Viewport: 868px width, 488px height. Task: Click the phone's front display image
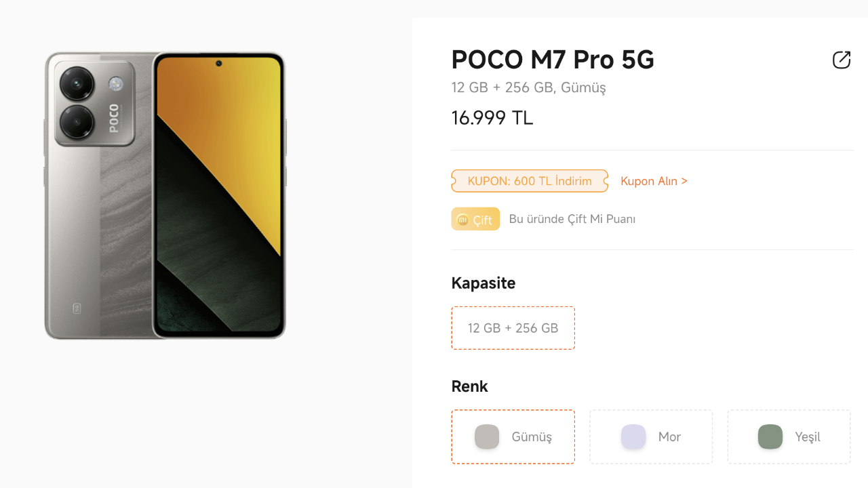pos(219,197)
